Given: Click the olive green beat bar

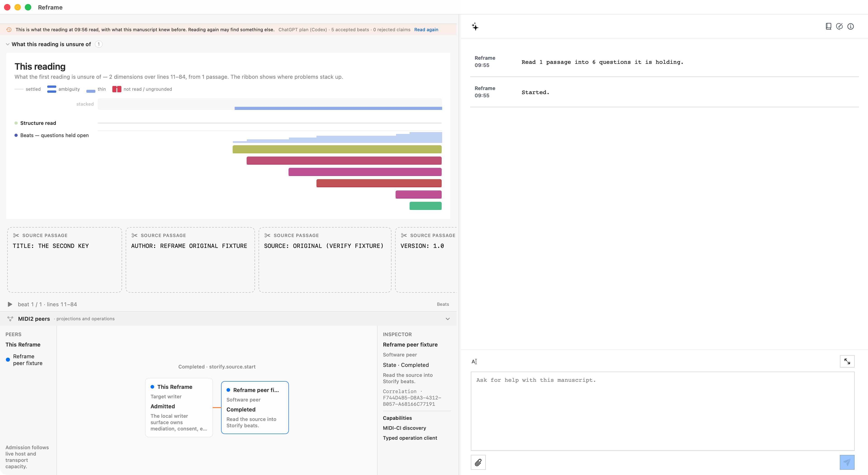Looking at the screenshot, I should point(337,149).
